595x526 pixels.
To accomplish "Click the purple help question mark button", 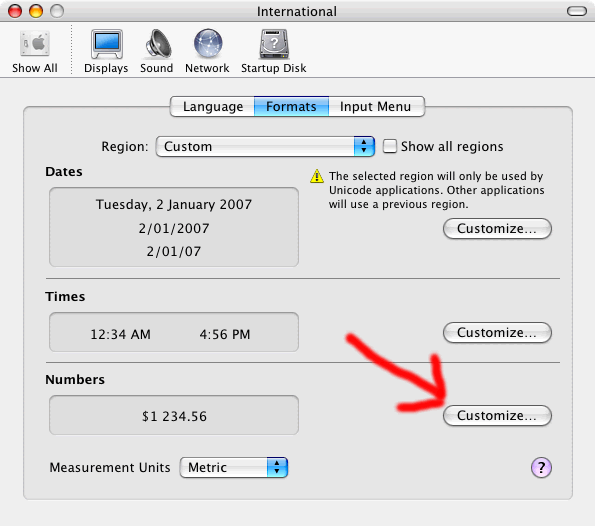I will click(541, 467).
